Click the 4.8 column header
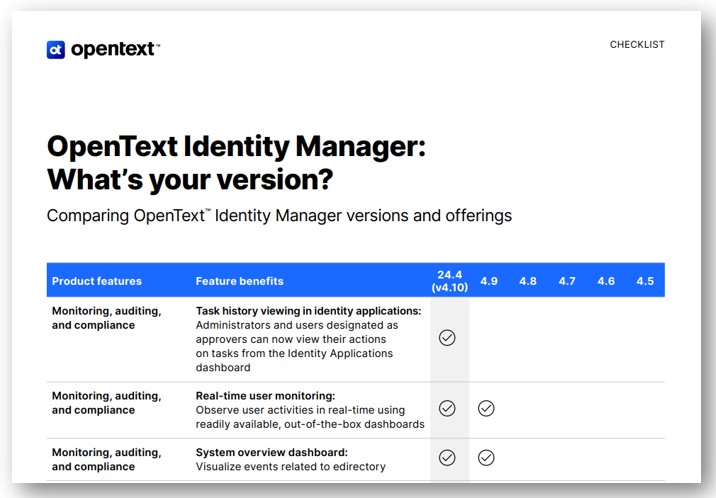The image size is (716, 498). 528,281
